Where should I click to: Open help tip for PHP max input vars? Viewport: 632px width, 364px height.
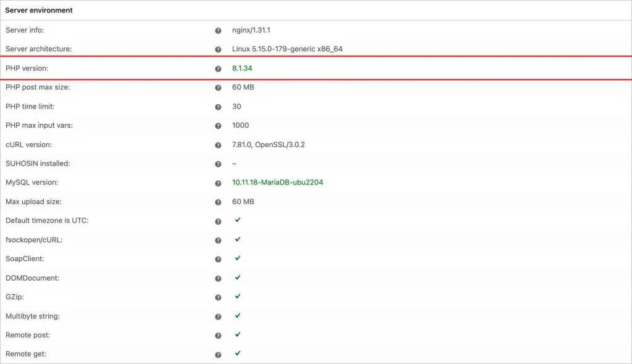pos(218,126)
